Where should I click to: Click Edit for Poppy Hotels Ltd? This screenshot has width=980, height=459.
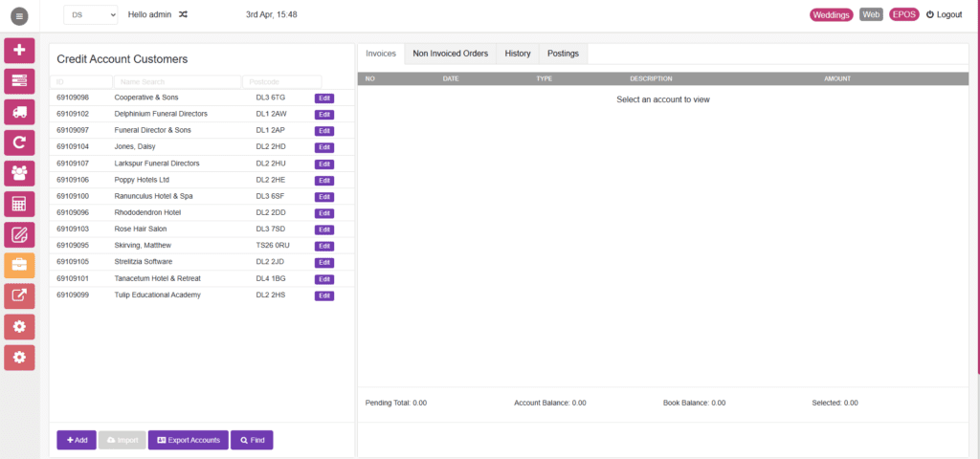(323, 181)
